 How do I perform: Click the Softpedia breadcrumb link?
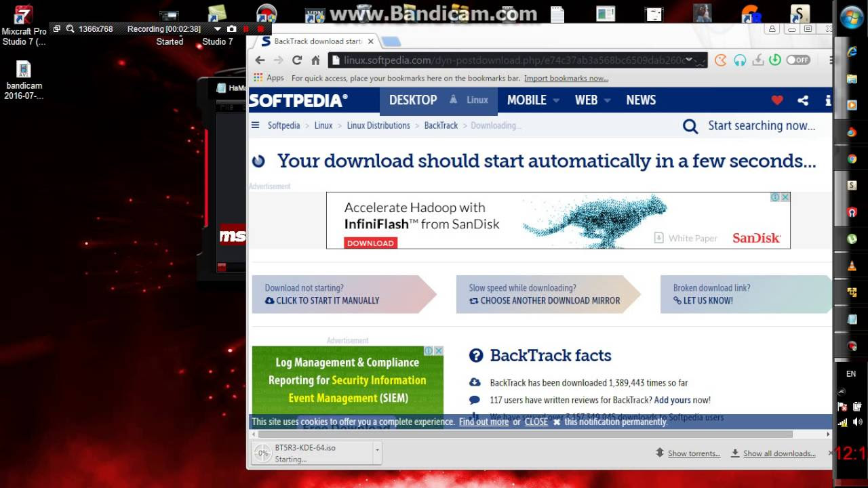(283, 125)
